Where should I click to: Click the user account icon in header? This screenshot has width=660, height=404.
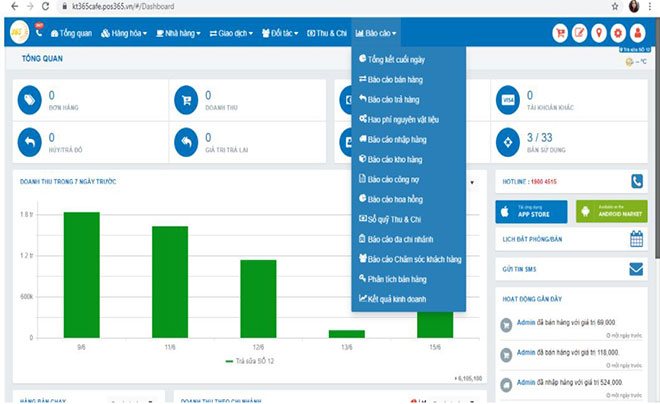pyautogui.click(x=638, y=32)
